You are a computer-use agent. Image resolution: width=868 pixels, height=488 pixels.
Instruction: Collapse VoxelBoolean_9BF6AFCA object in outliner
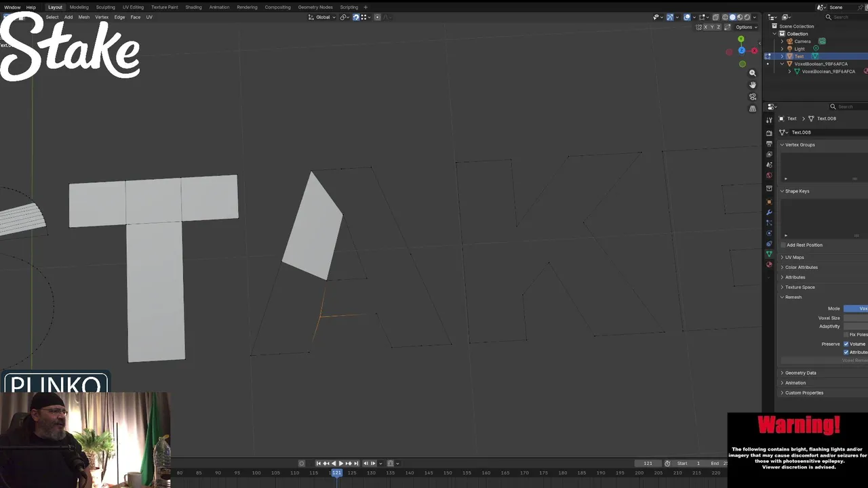tap(782, 64)
